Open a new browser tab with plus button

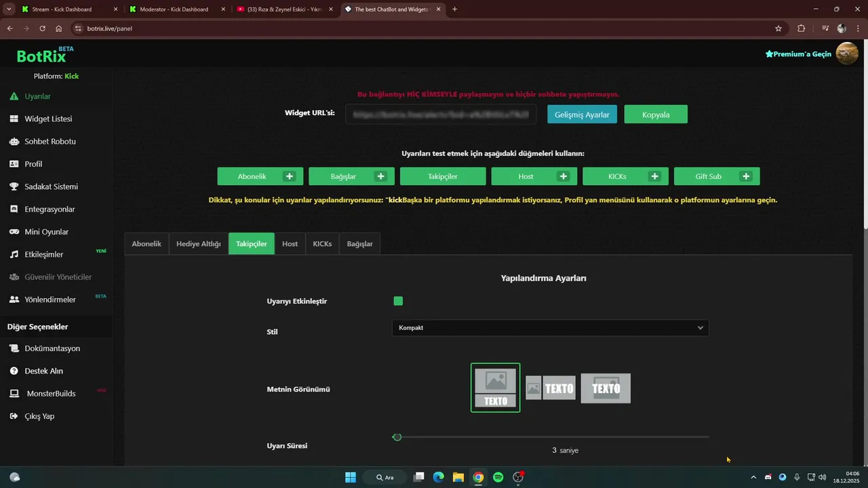454,9
